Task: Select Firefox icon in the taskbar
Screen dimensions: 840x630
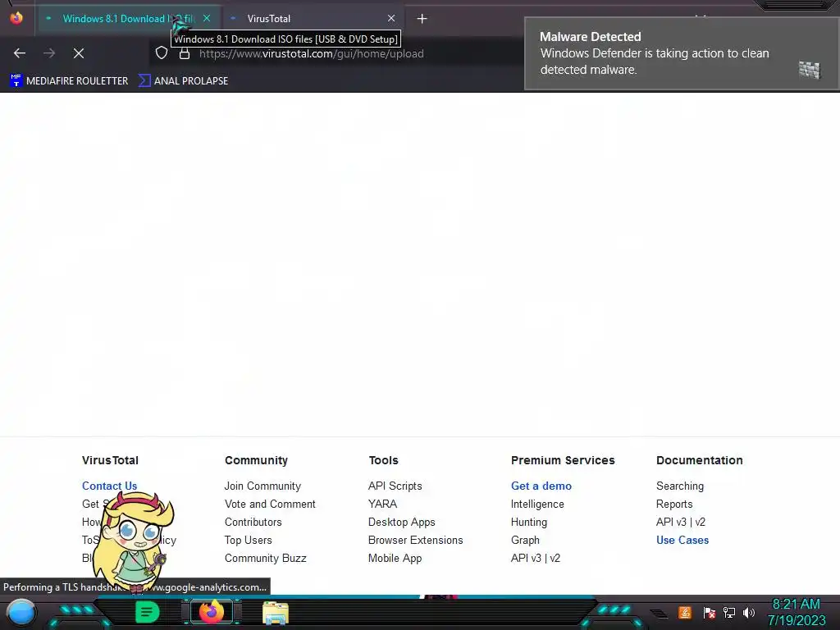Action: 212,612
